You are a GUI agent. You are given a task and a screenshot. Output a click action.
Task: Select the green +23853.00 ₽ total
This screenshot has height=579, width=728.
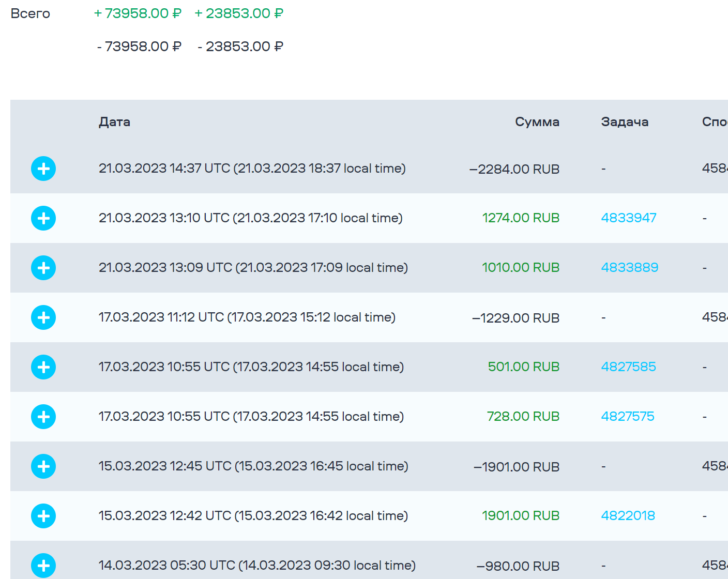click(239, 13)
